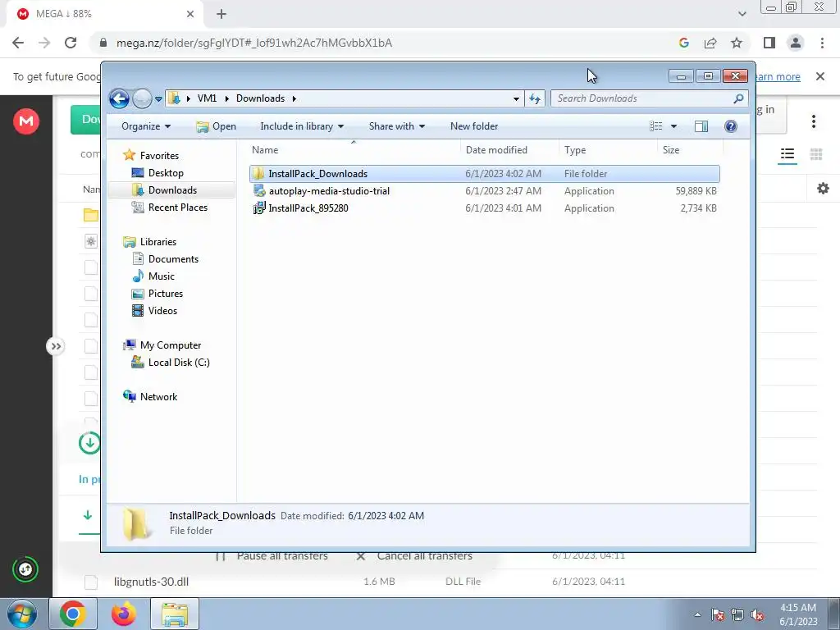Expand the address bar history dropdown
The width and height of the screenshot is (840, 630).
(x=516, y=98)
